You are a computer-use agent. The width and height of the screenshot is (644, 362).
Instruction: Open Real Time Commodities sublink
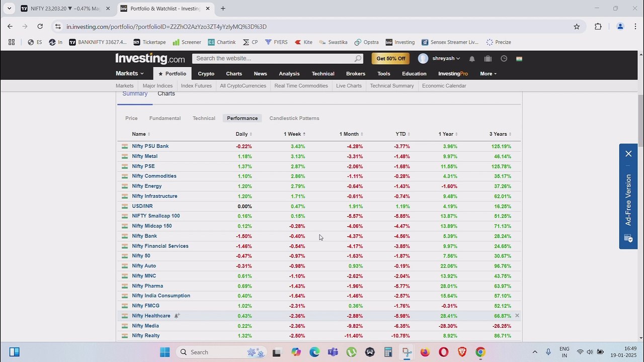point(301,86)
